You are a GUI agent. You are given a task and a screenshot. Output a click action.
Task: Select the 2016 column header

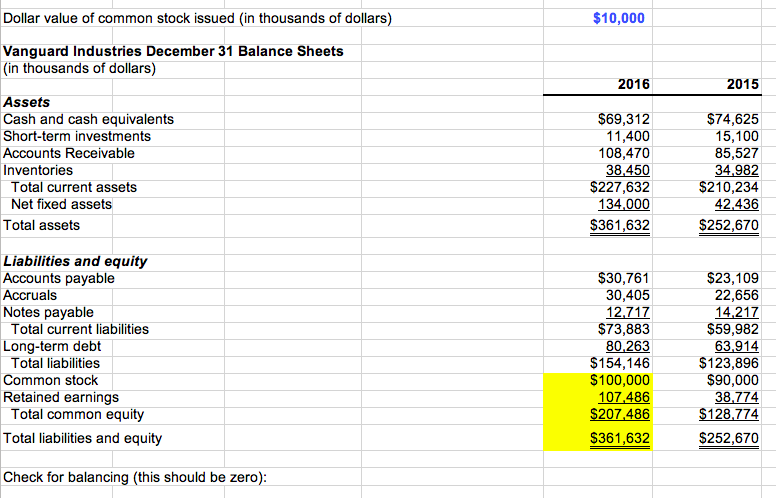coord(633,84)
